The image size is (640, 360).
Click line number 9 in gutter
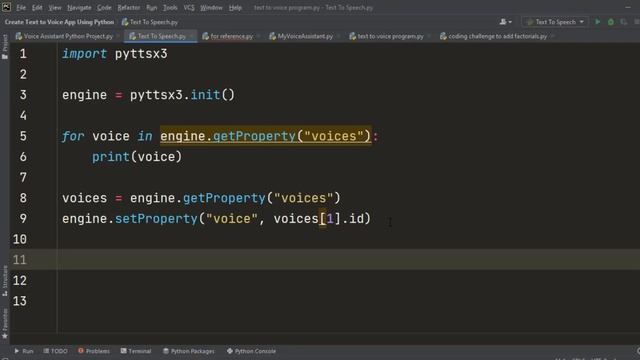click(23, 218)
